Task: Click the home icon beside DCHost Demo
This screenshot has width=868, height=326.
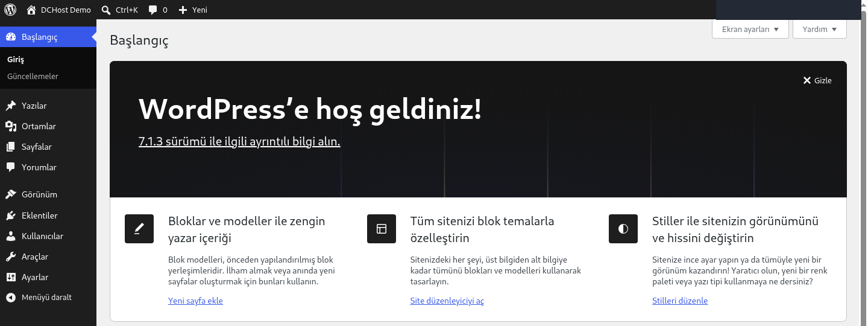Action: click(31, 10)
